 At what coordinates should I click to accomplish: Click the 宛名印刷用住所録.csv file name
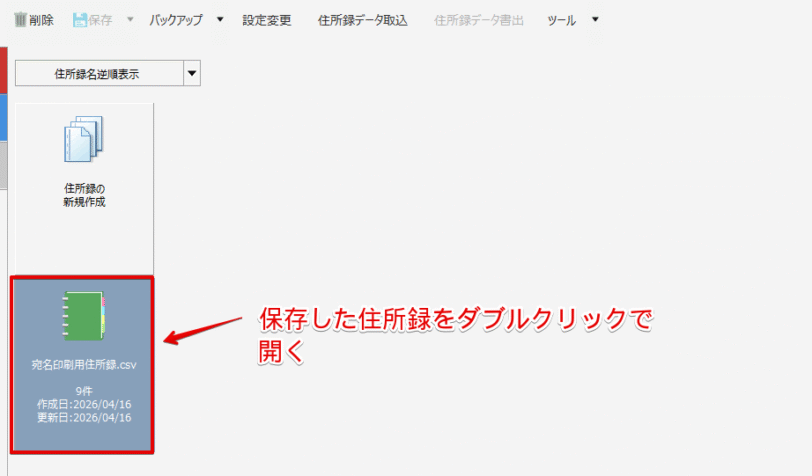pos(84,365)
